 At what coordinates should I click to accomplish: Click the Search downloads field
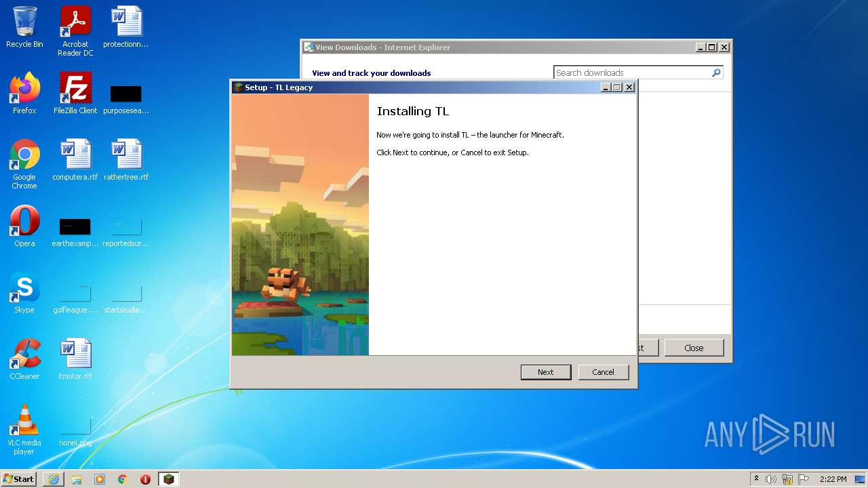coord(632,73)
